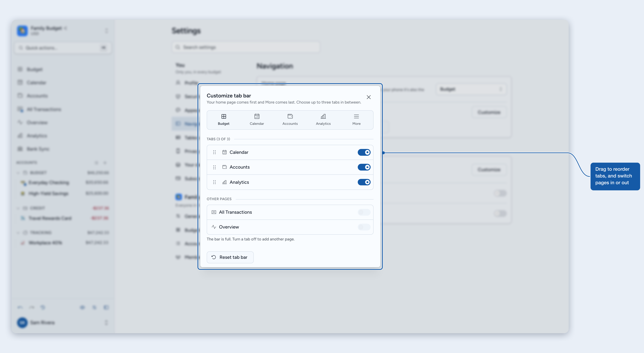Select the Calendar tab in preview bar
Viewport: 644px width, 353px height.
257,120
